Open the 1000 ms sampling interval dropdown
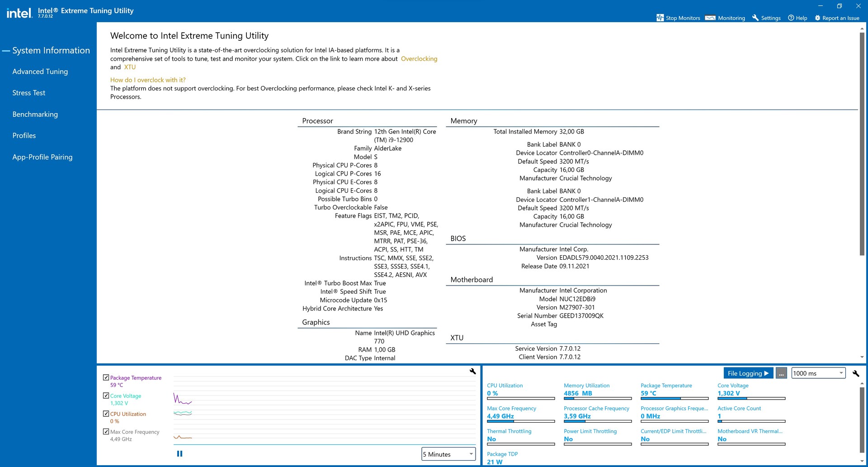868x467 pixels. (818, 373)
